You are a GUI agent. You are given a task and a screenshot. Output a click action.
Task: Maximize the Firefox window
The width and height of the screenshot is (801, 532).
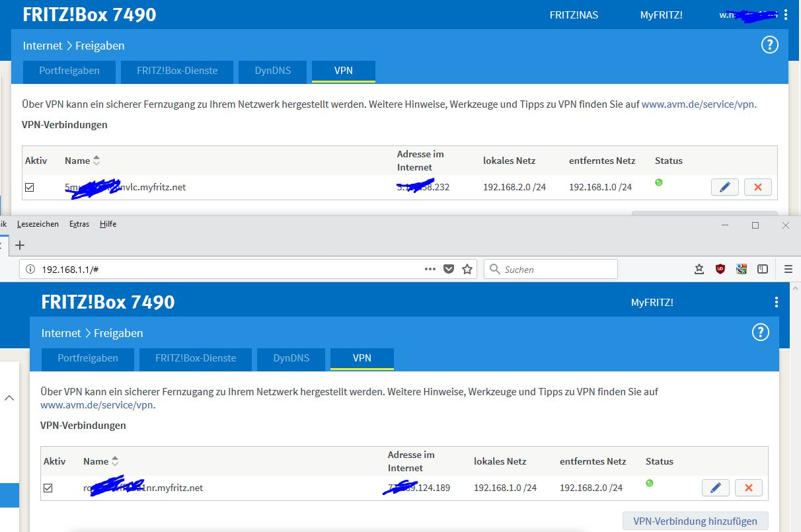tap(755, 225)
